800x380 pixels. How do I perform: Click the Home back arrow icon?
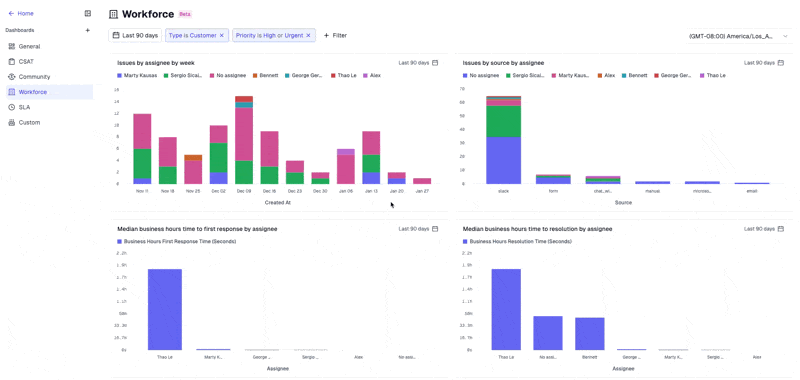coord(11,14)
